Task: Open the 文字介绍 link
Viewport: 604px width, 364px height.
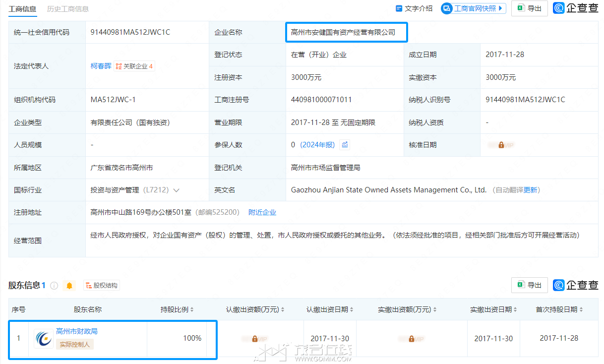Action: 414,8
